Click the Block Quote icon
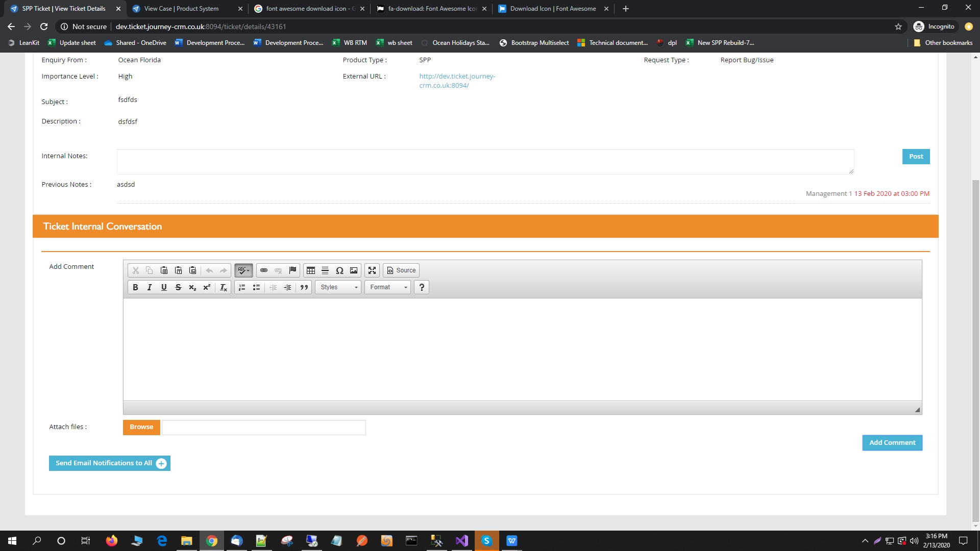Image resolution: width=980 pixels, height=551 pixels. 304,287
